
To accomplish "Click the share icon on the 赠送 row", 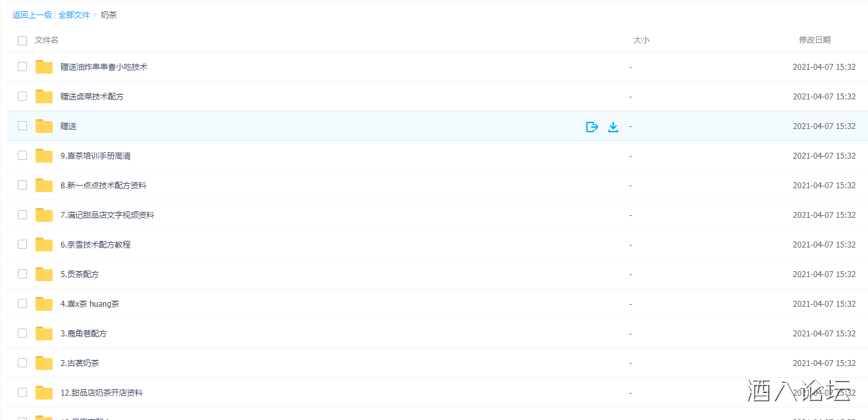I will 592,127.
